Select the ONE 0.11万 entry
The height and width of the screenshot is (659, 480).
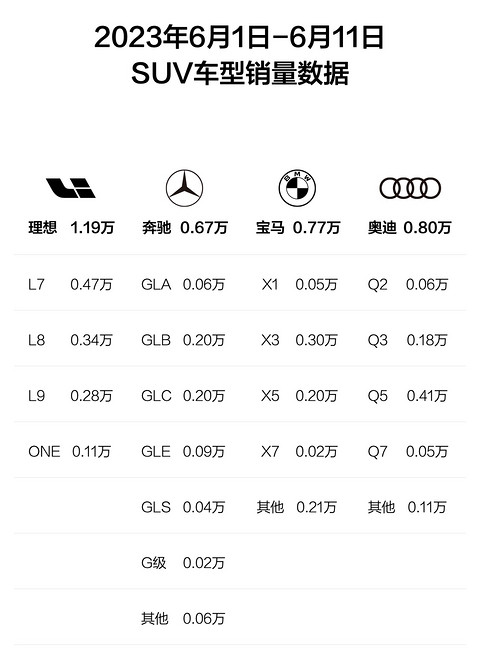click(70, 452)
